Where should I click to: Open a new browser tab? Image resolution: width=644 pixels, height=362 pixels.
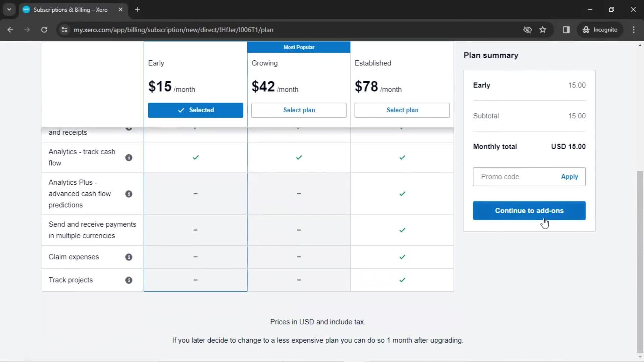tap(138, 10)
